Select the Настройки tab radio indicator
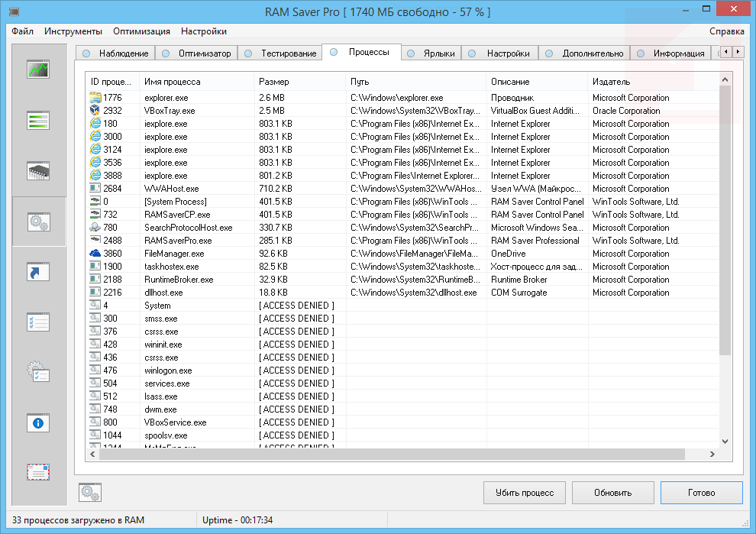This screenshot has width=756, height=534. [x=472, y=53]
